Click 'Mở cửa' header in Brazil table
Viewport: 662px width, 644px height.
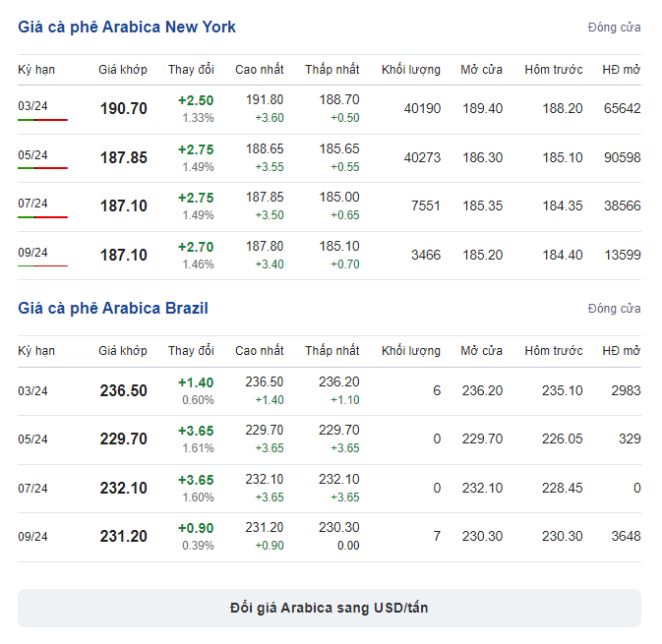point(482,351)
